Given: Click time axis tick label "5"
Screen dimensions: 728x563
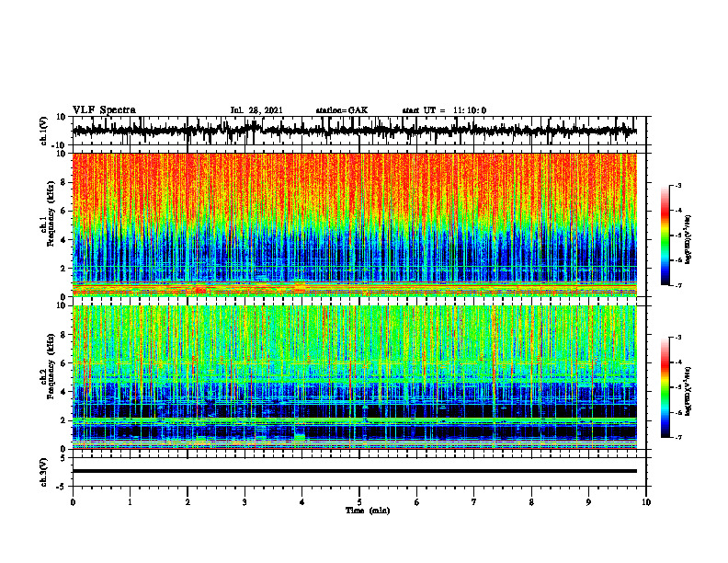Looking at the screenshot, I should [359, 502].
